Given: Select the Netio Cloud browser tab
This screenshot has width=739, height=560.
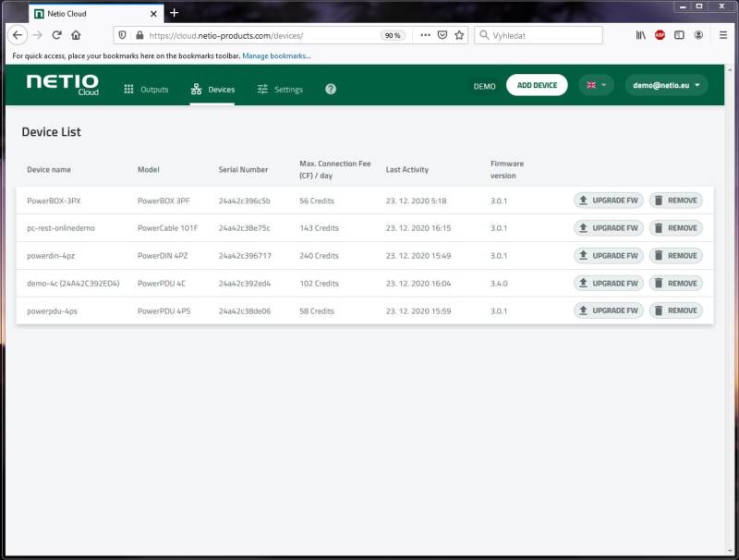Looking at the screenshot, I should (96, 14).
